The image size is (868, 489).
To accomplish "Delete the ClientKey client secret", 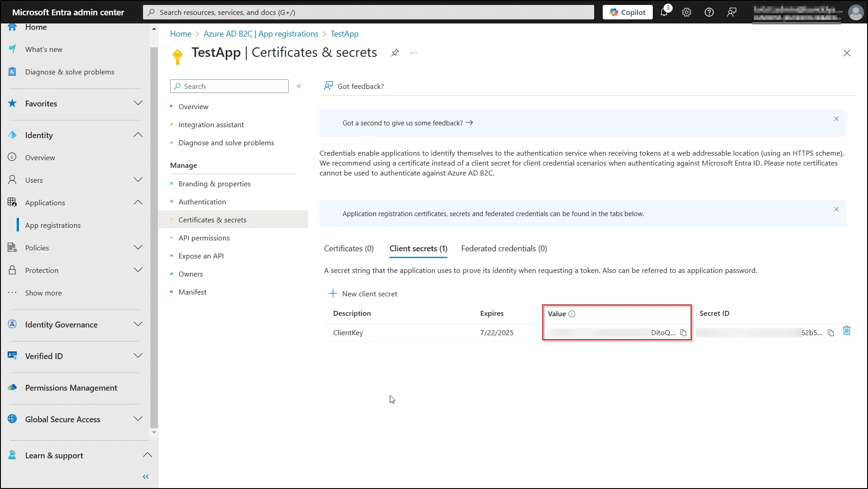I will [x=846, y=330].
